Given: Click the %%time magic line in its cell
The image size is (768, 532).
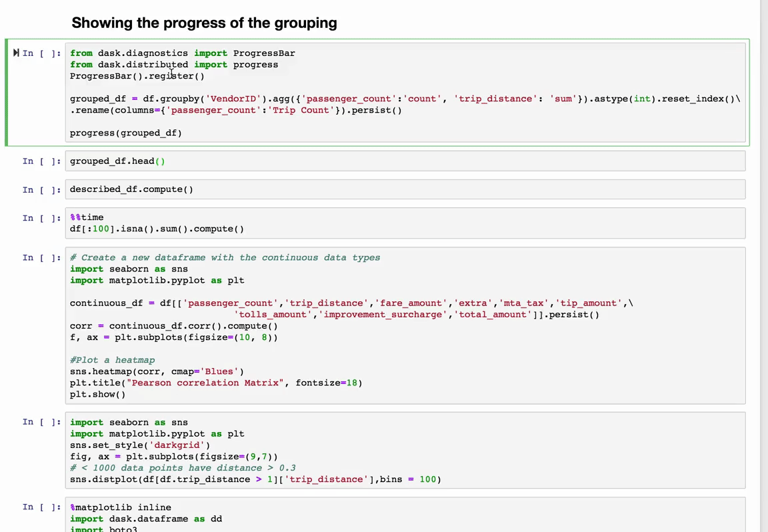Looking at the screenshot, I should pos(87,217).
